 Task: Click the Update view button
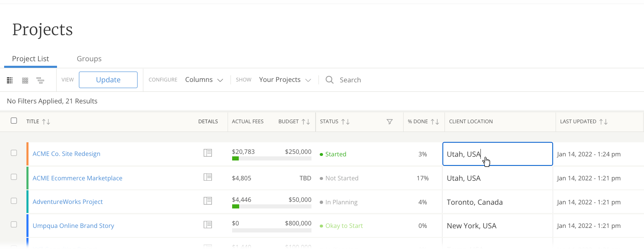click(x=108, y=80)
